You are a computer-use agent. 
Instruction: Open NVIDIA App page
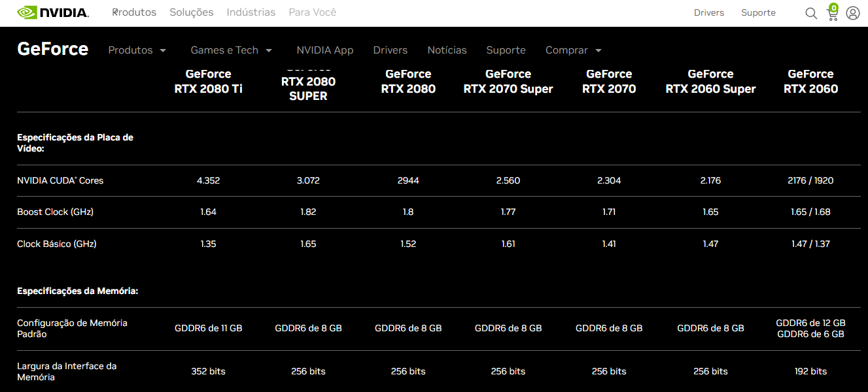[x=324, y=50]
